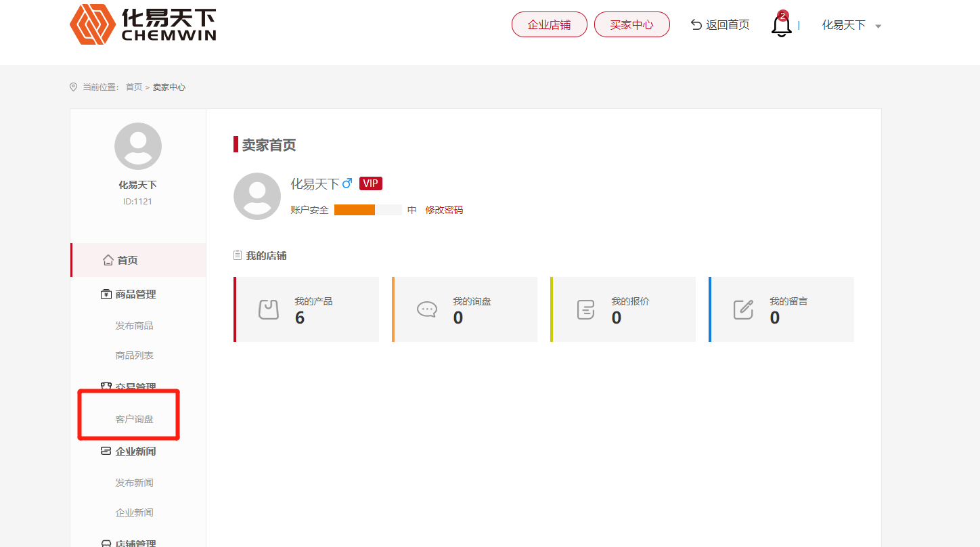
Task: Expand the 化易天下 account dropdown arrow
Action: click(878, 26)
